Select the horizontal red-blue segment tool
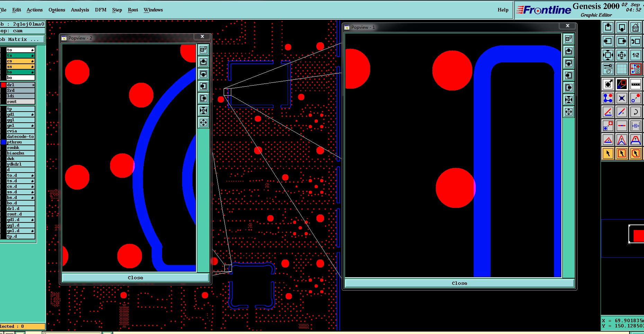644x334 pixels. click(622, 126)
